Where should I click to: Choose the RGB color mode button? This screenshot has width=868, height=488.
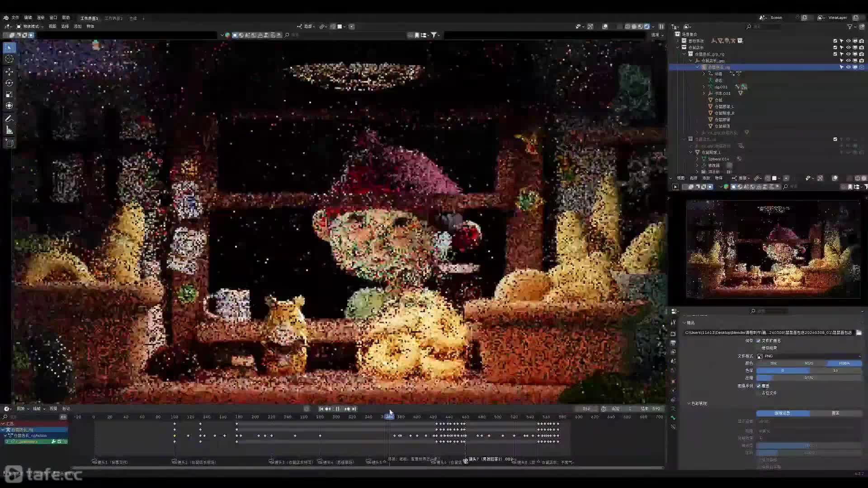click(809, 363)
